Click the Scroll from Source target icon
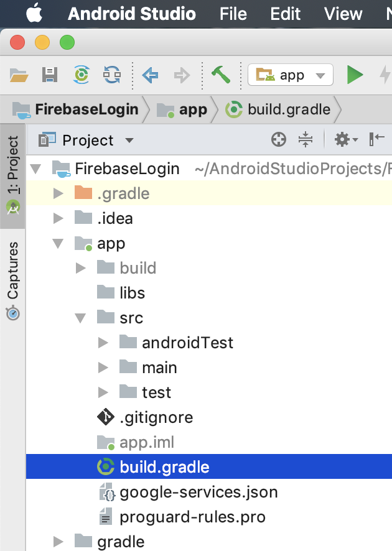 point(278,140)
